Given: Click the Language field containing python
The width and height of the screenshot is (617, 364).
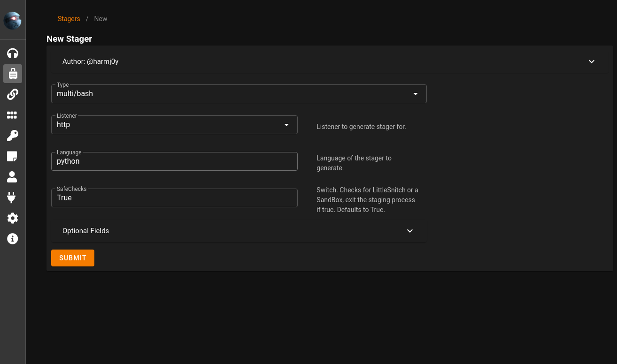Looking at the screenshot, I should pyautogui.click(x=174, y=161).
